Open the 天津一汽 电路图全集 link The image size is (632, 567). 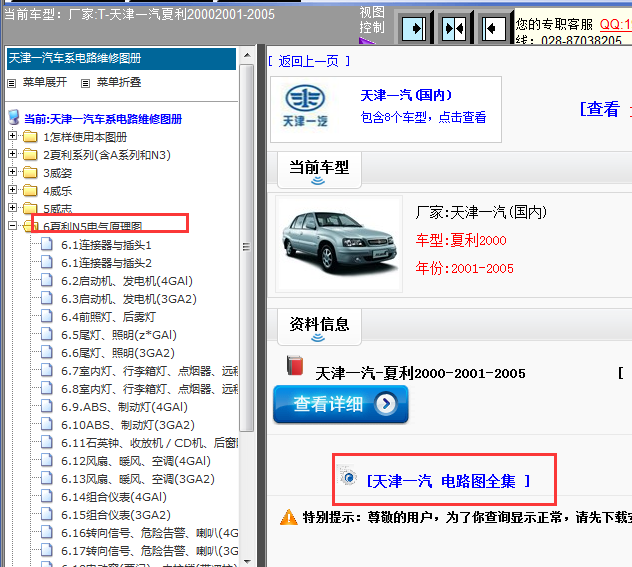(448, 481)
